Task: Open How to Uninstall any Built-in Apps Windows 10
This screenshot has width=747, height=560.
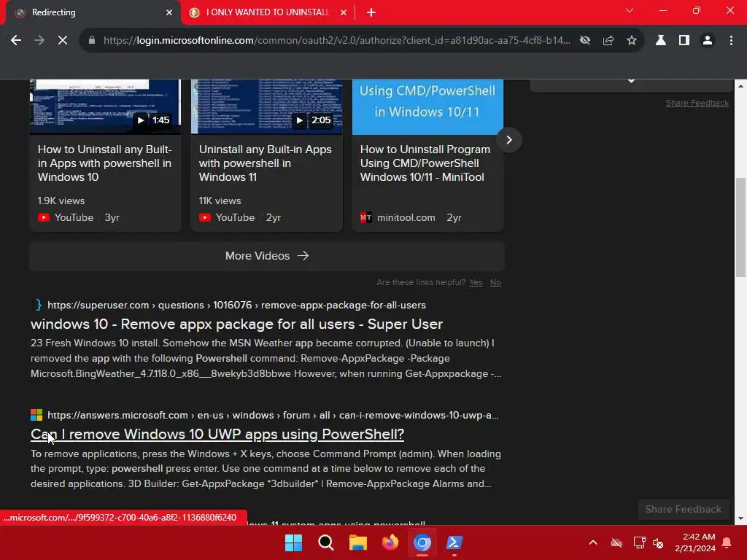Action: tap(105, 163)
